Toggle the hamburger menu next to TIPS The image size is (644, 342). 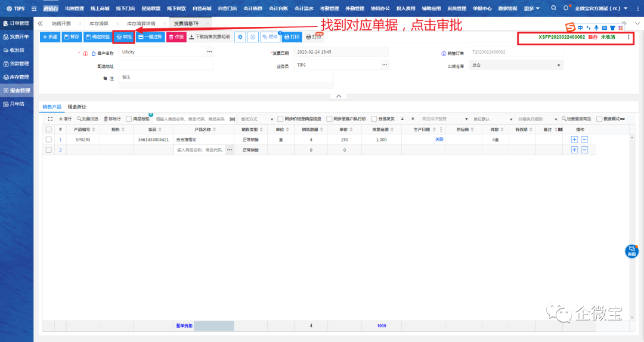click(34, 8)
